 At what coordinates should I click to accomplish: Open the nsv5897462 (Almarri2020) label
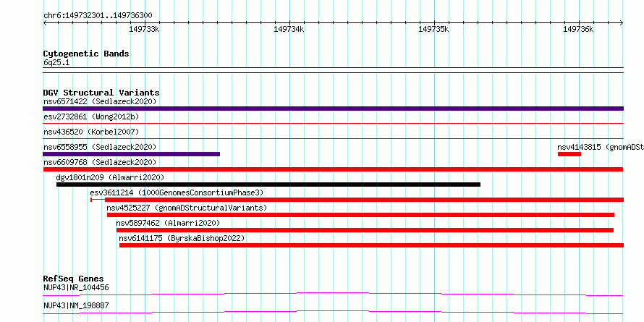coord(168,223)
